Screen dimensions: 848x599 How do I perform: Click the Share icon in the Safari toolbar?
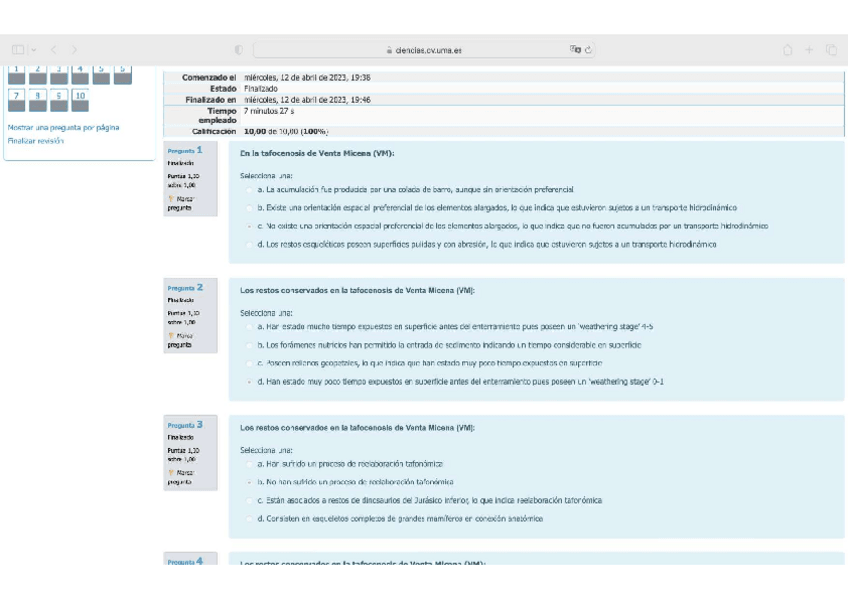point(790,49)
